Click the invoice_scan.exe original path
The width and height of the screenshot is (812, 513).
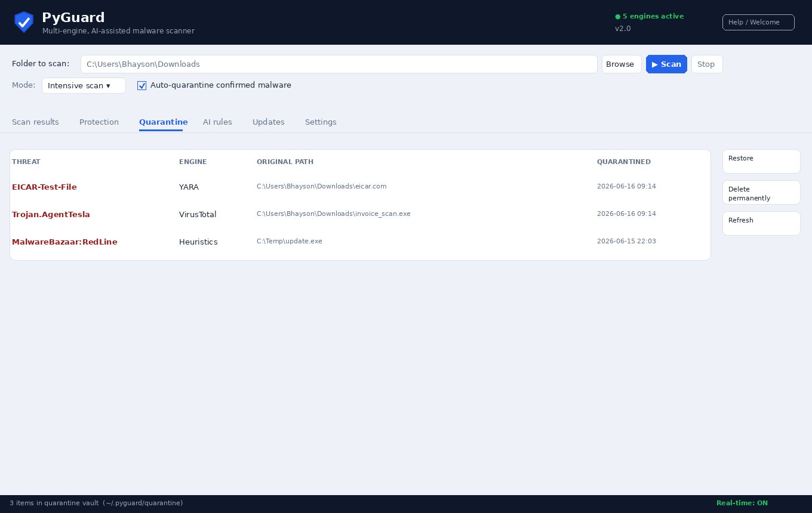[x=334, y=214]
